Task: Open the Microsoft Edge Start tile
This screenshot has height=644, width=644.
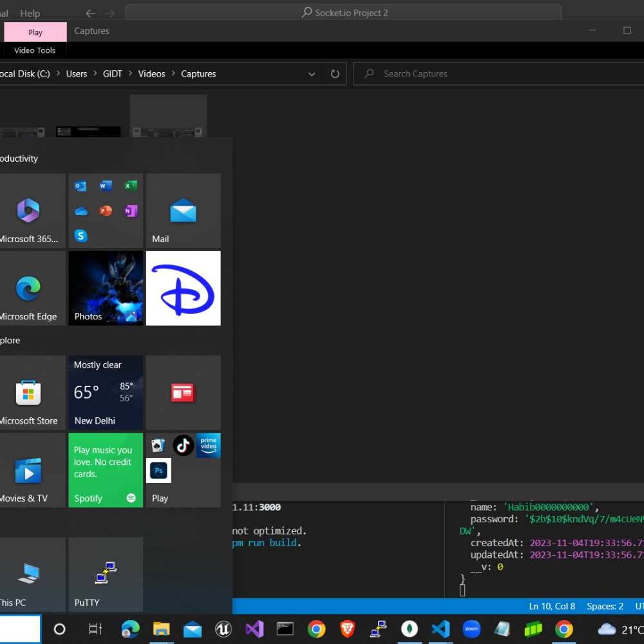Action: [32, 289]
